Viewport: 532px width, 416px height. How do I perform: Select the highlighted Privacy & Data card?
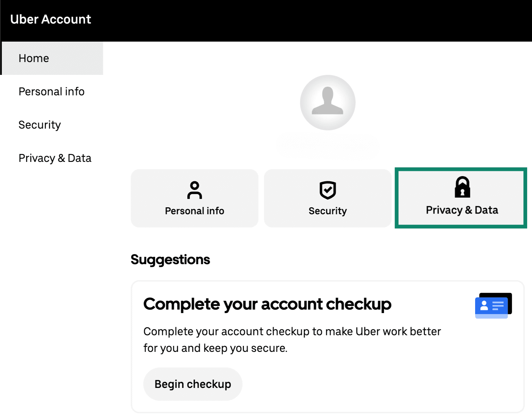[461, 198]
